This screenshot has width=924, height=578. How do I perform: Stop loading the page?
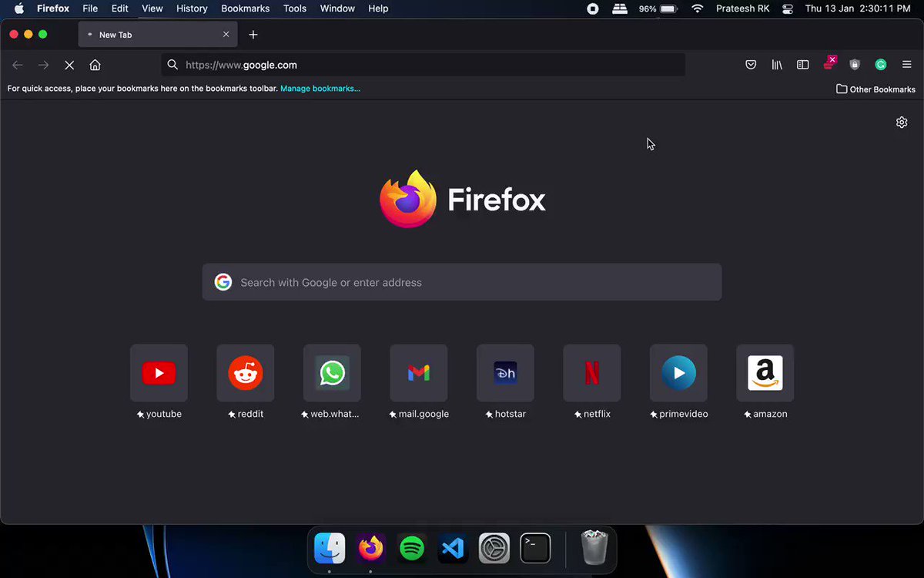click(x=69, y=65)
